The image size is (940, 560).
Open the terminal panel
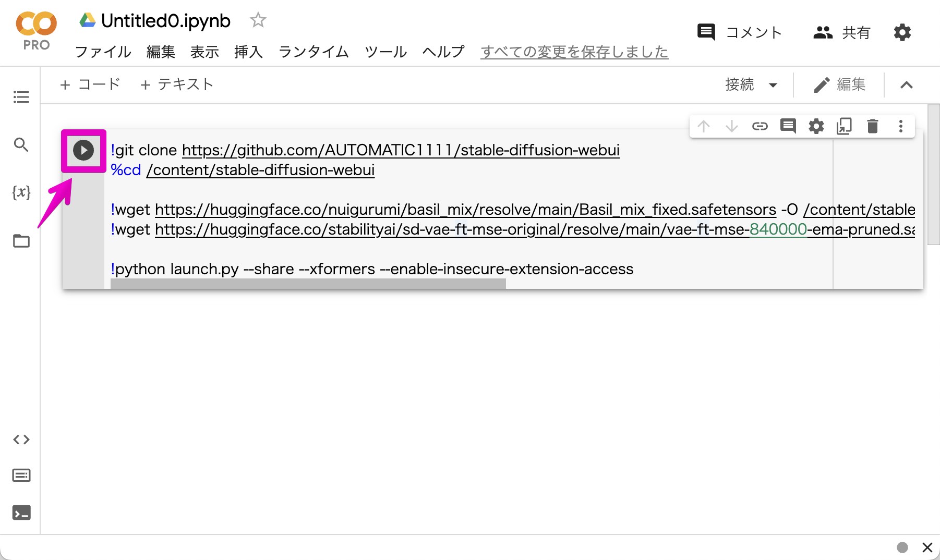21,513
